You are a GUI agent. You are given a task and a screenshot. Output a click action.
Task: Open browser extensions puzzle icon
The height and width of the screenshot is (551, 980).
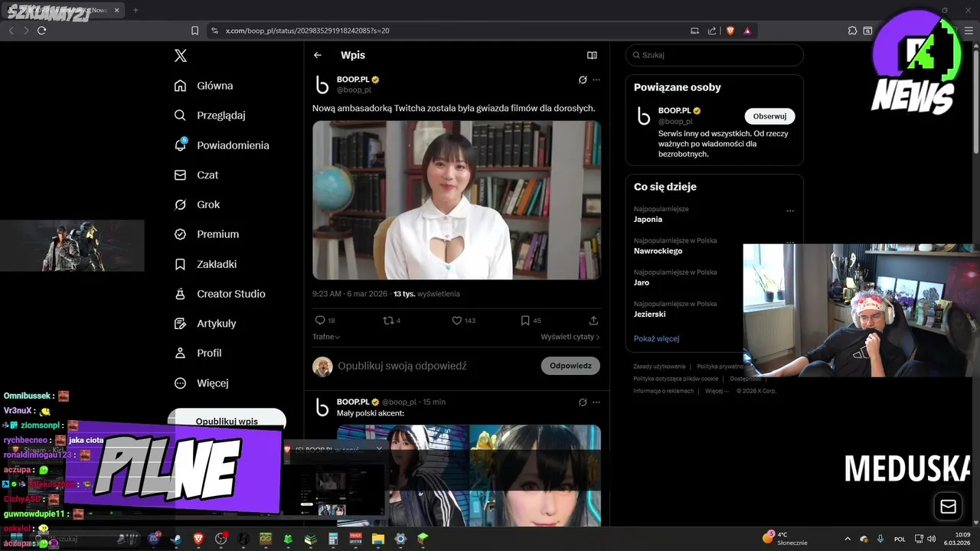click(x=852, y=31)
